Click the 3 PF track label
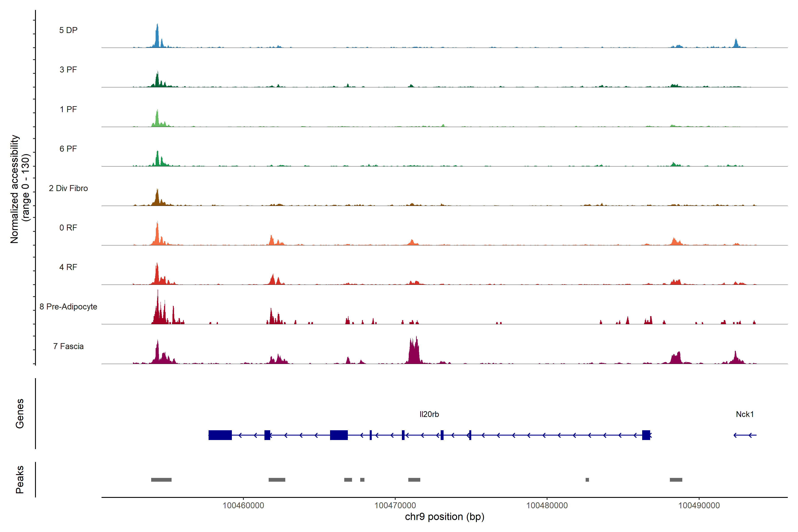798x532 pixels. coord(68,70)
